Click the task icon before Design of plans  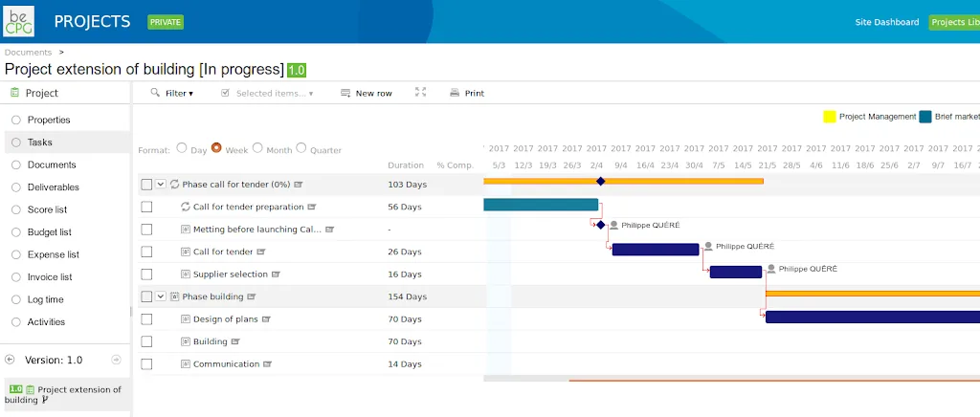(x=185, y=319)
